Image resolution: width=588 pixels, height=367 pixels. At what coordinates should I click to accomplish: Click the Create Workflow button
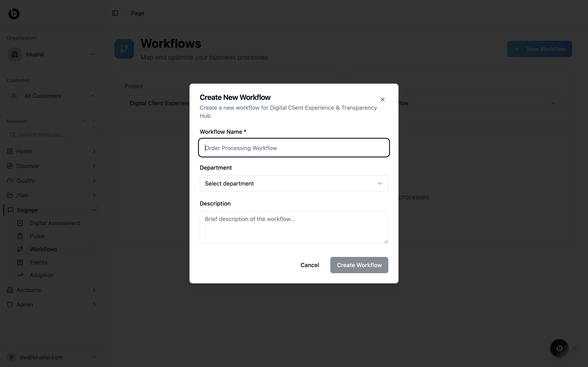click(x=359, y=265)
